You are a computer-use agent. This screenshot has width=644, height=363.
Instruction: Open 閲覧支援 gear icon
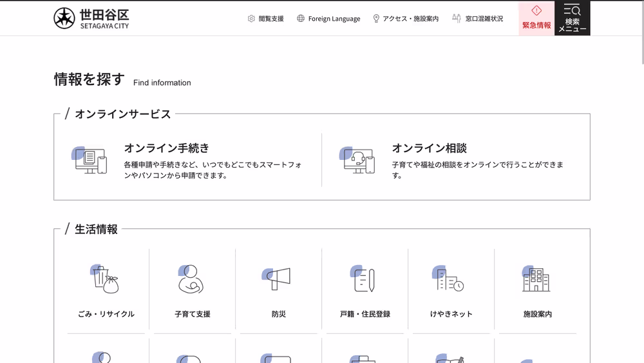[x=251, y=19]
